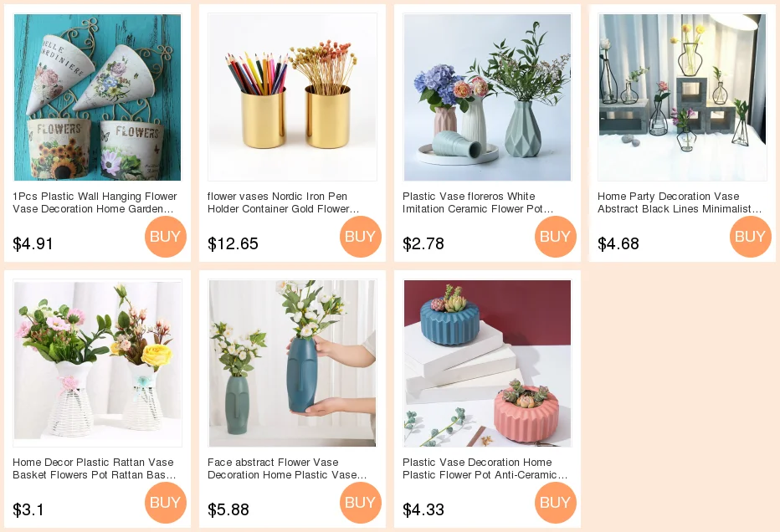
Task: Open the white rattan basket vase image
Action: 97,364
